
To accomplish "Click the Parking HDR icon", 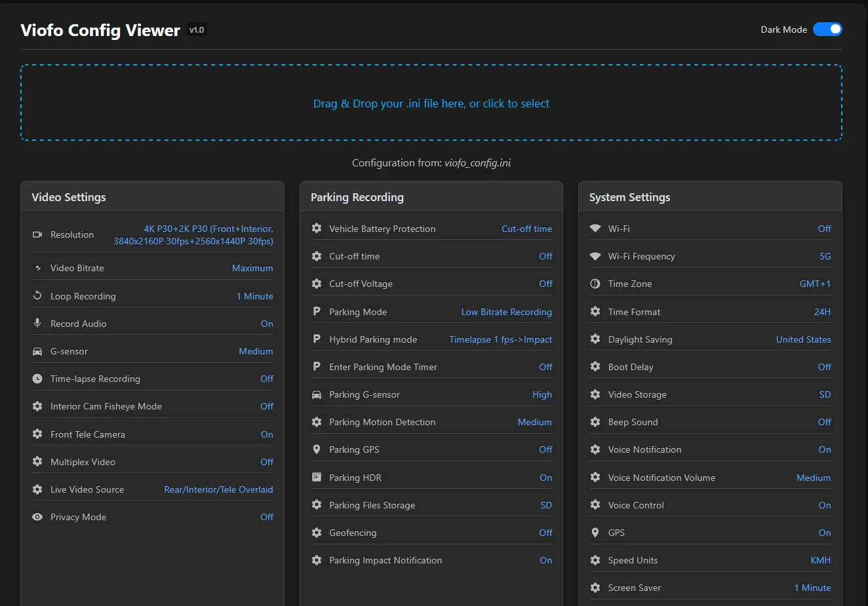I will pos(317,477).
